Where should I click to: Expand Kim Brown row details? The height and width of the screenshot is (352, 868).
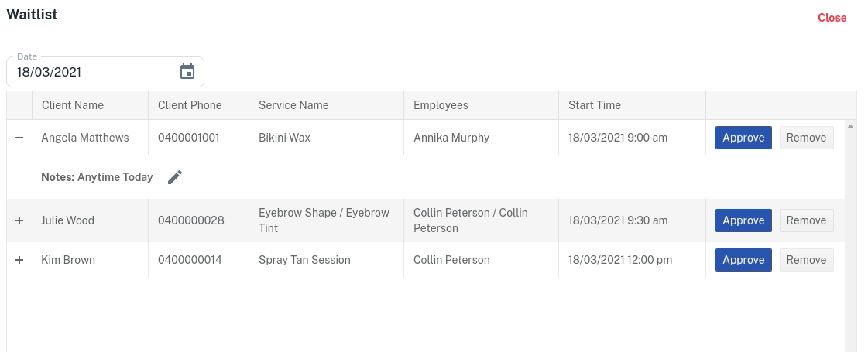pyautogui.click(x=19, y=260)
